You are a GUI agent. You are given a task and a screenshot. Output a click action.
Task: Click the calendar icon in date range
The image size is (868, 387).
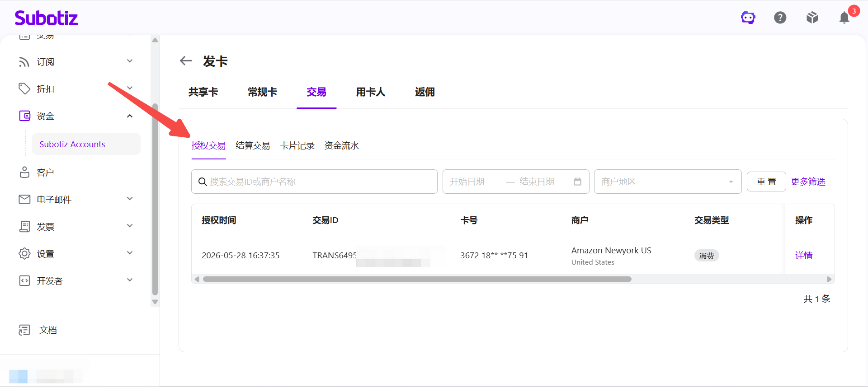click(577, 182)
